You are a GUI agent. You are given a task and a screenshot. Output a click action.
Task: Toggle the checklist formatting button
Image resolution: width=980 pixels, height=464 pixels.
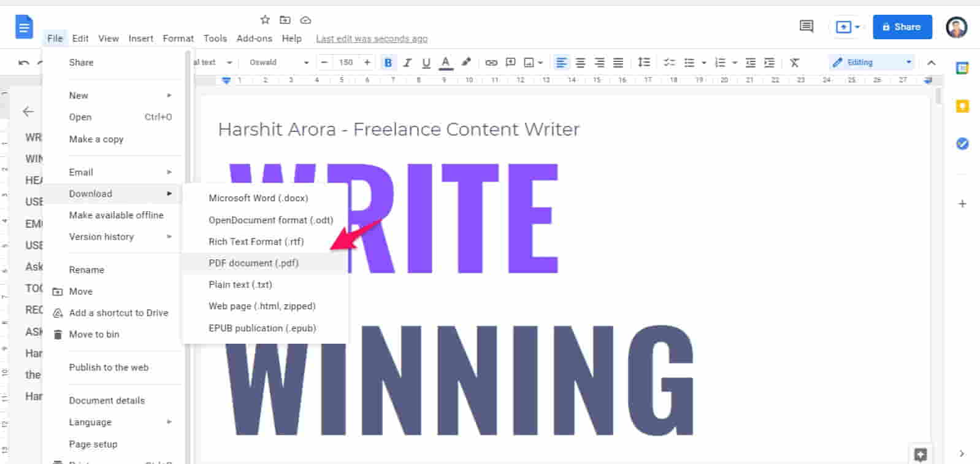coord(669,63)
